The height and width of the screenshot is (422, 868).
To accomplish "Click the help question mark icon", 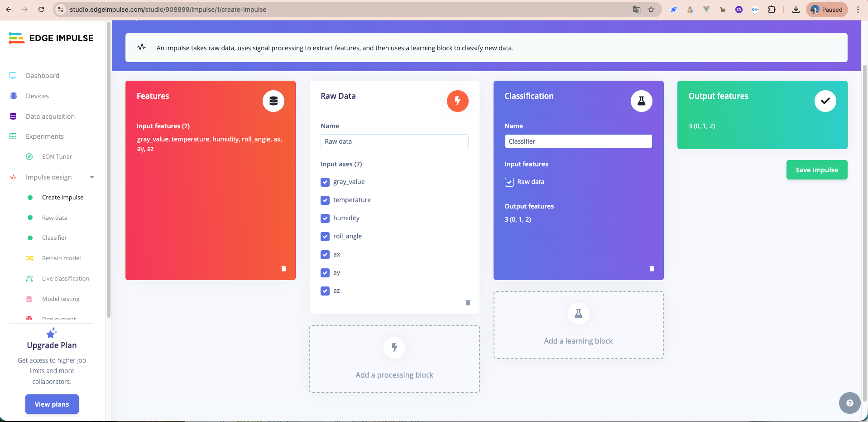I will (849, 403).
